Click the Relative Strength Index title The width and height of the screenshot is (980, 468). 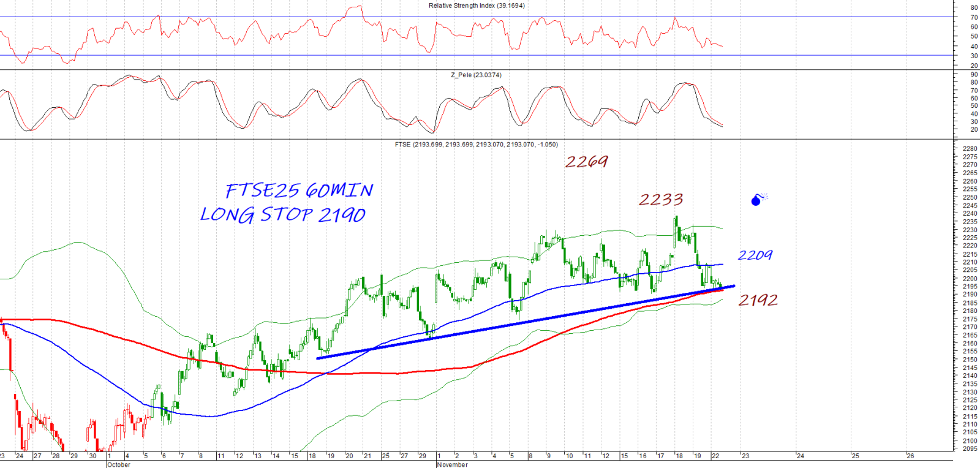477,6
